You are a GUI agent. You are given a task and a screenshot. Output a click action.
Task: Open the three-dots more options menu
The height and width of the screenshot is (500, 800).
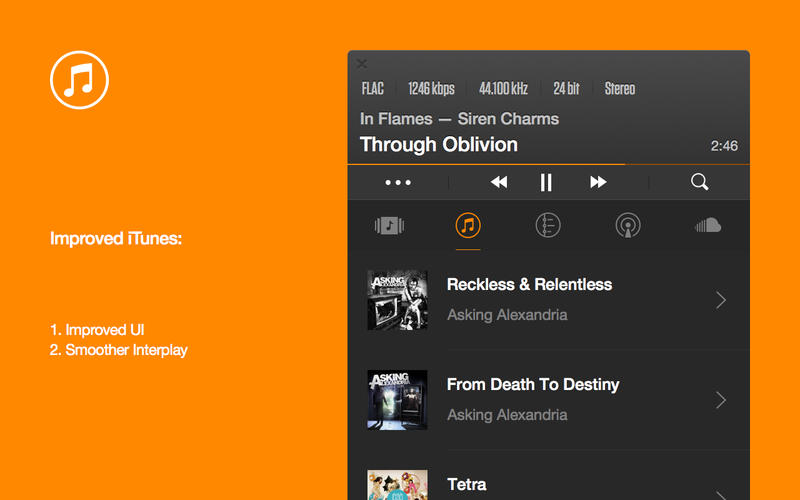click(398, 182)
